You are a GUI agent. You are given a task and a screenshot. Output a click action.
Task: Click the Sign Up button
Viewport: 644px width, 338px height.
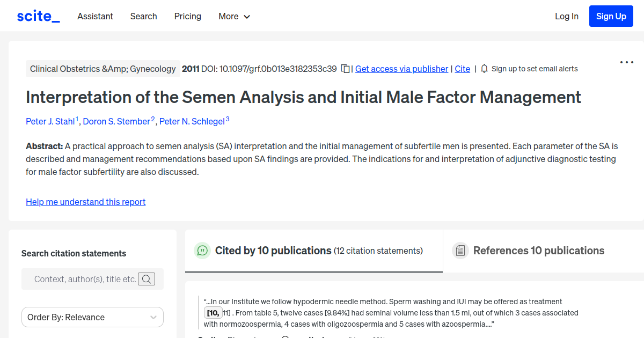(611, 16)
